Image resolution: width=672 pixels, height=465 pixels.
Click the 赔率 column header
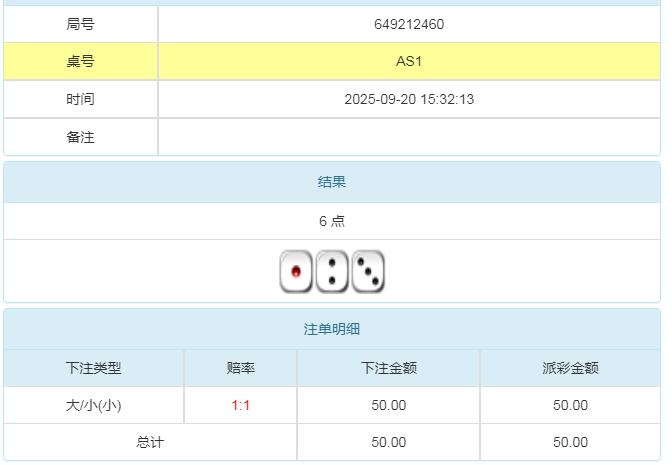coord(241,368)
